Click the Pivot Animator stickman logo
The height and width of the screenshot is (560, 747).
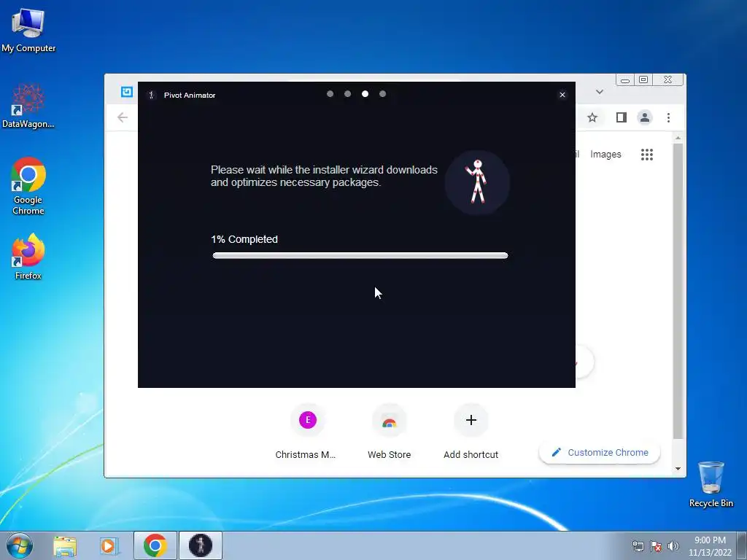tap(477, 183)
